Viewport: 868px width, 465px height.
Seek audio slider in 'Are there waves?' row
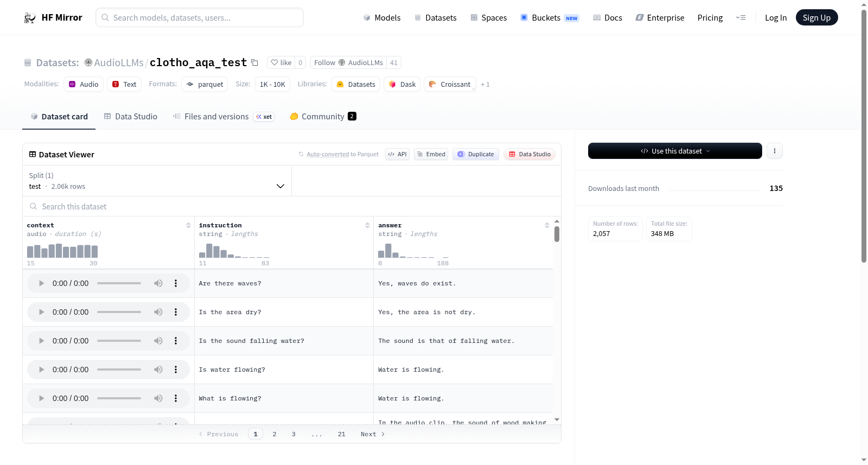(119, 283)
